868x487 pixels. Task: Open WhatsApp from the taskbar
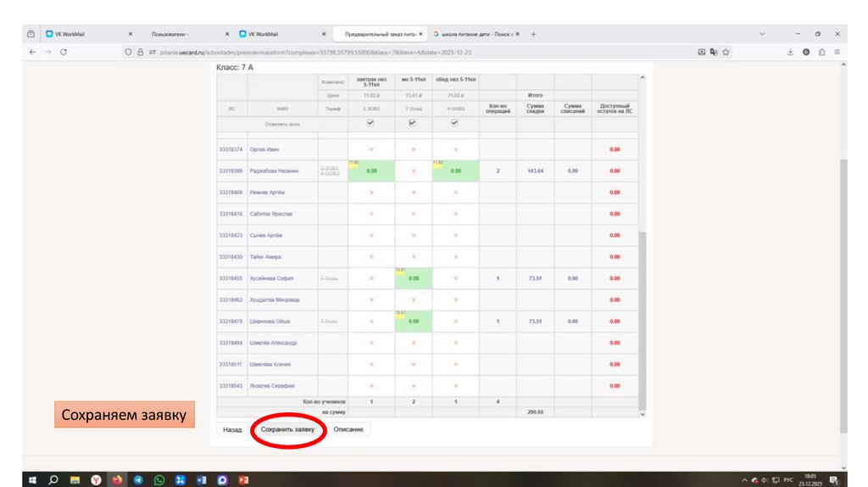[159, 480]
